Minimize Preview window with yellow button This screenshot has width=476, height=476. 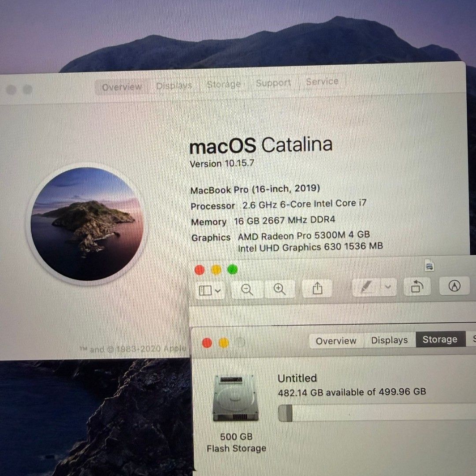pyautogui.click(x=216, y=270)
